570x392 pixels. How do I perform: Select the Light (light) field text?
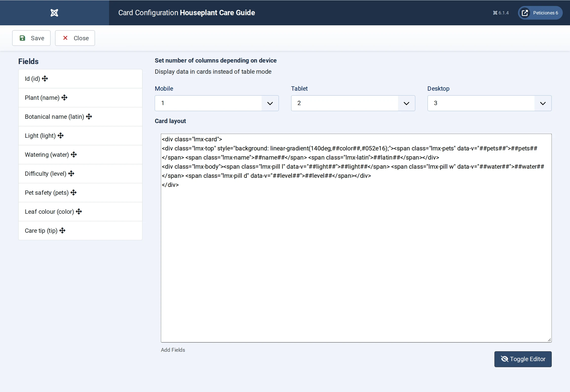click(40, 136)
